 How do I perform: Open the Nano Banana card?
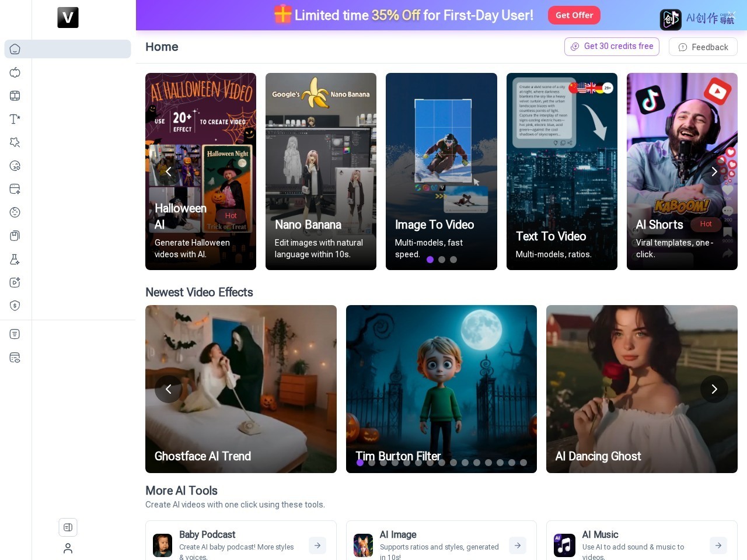(321, 171)
